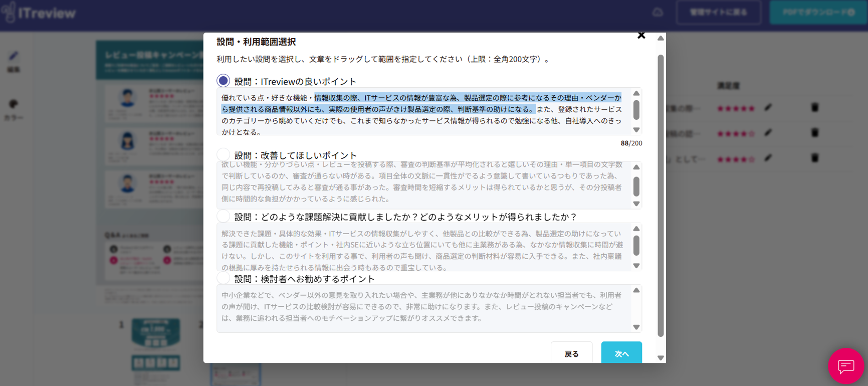
Task: Select the どのような課題解決に貢献しましたか radio button
Action: point(224,216)
